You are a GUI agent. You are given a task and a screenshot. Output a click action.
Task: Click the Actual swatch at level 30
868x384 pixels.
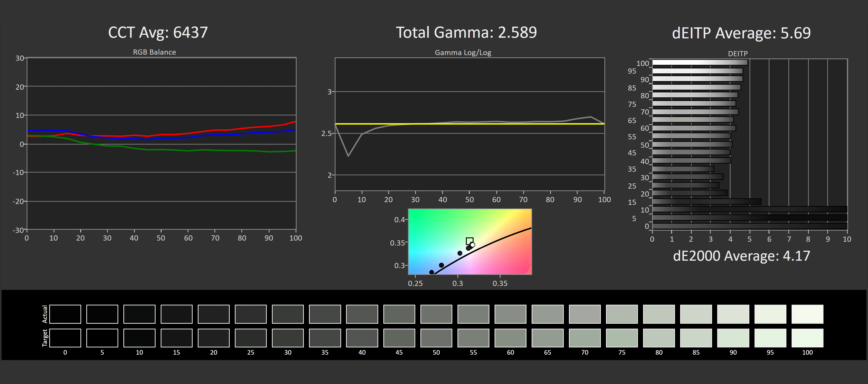click(x=288, y=314)
